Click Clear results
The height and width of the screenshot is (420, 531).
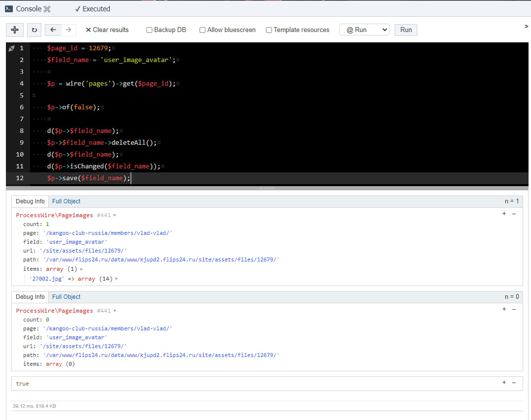pos(107,30)
